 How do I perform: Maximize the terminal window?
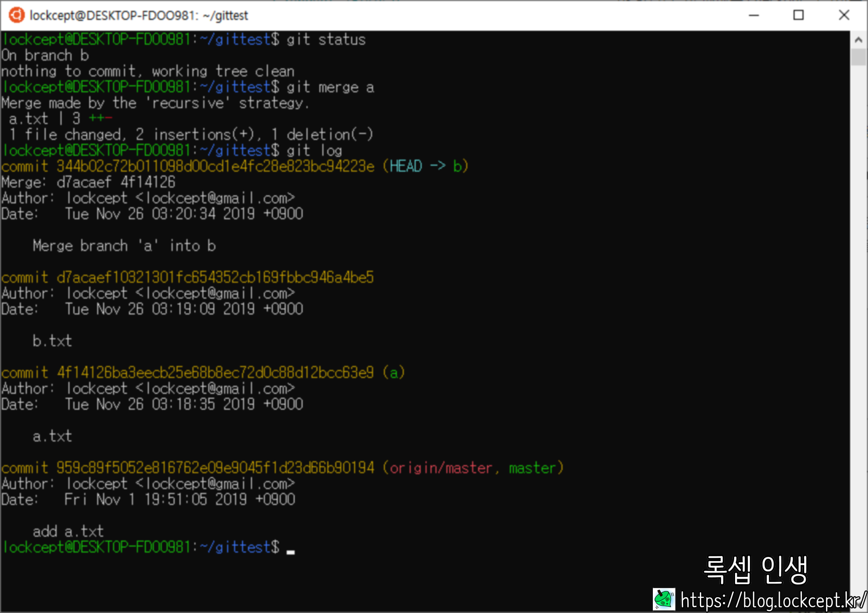tap(798, 15)
